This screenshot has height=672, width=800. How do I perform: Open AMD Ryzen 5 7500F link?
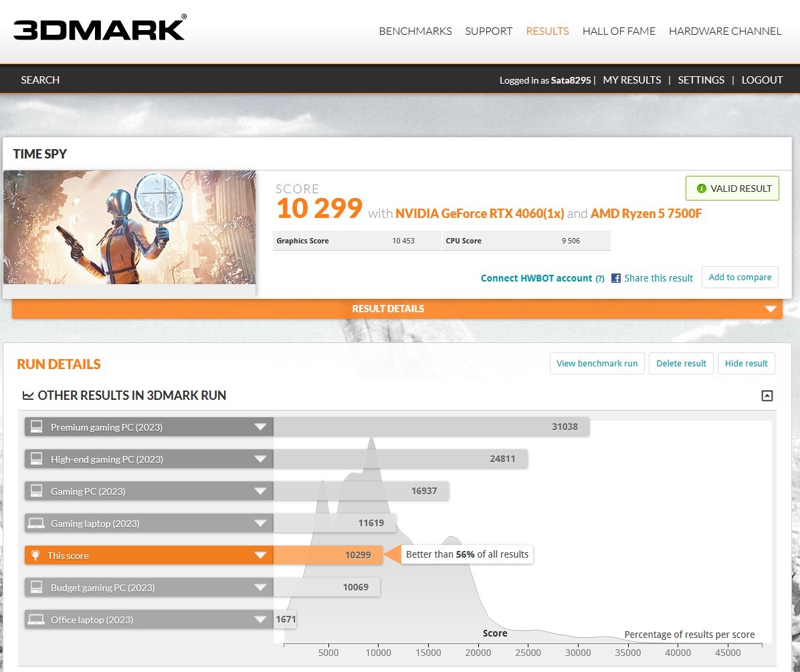(x=646, y=213)
